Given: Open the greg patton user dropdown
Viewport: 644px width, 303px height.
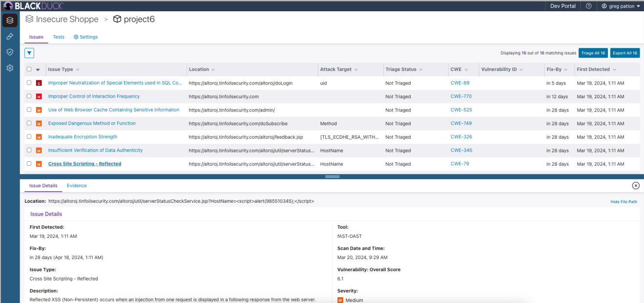Looking at the screenshot, I should coord(620,6).
